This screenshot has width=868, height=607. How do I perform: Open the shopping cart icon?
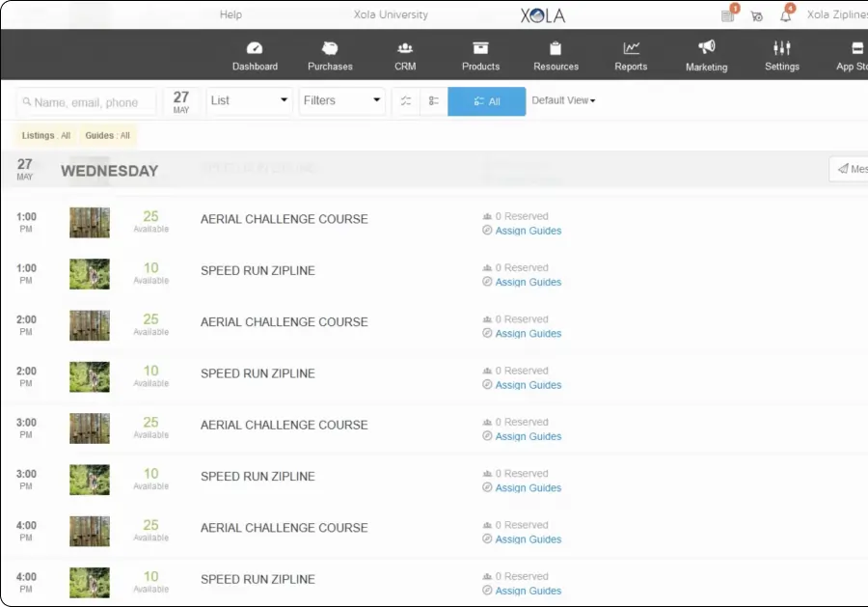pyautogui.click(x=756, y=15)
